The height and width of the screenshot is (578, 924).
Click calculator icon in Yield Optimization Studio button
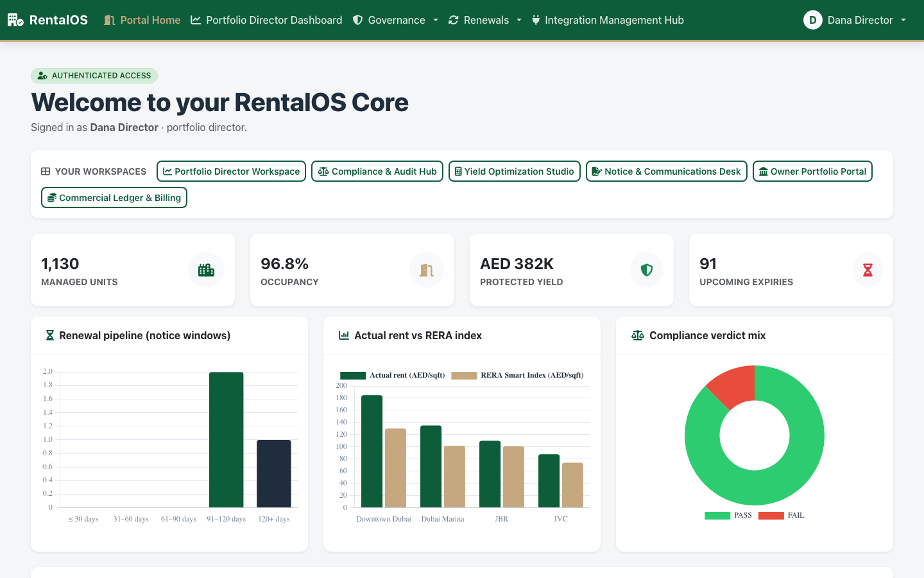coord(458,171)
